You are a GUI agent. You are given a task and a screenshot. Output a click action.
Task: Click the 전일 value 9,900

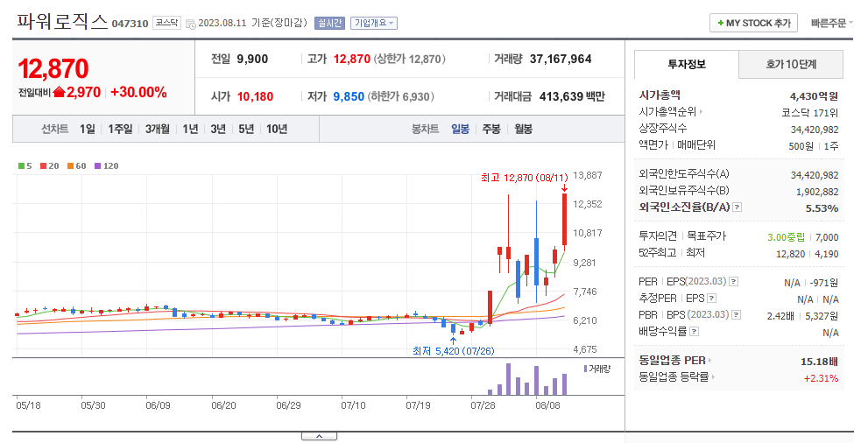252,59
